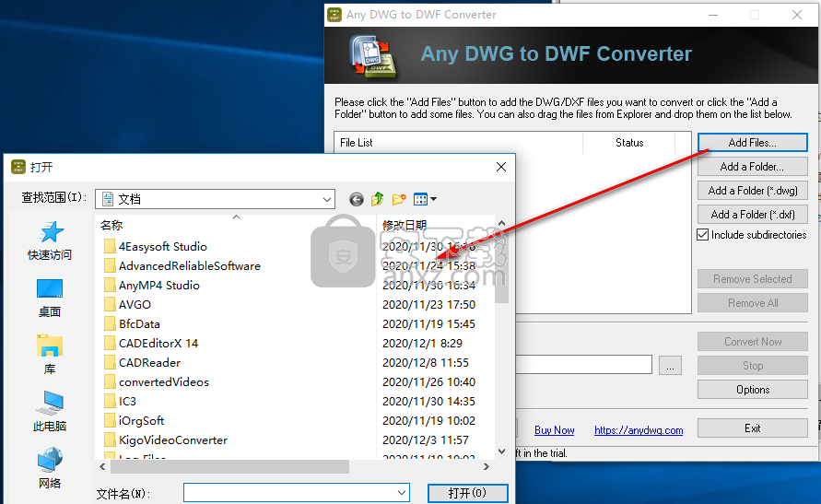
Task: Expand the Look in location dropdown
Action: pos(327,199)
